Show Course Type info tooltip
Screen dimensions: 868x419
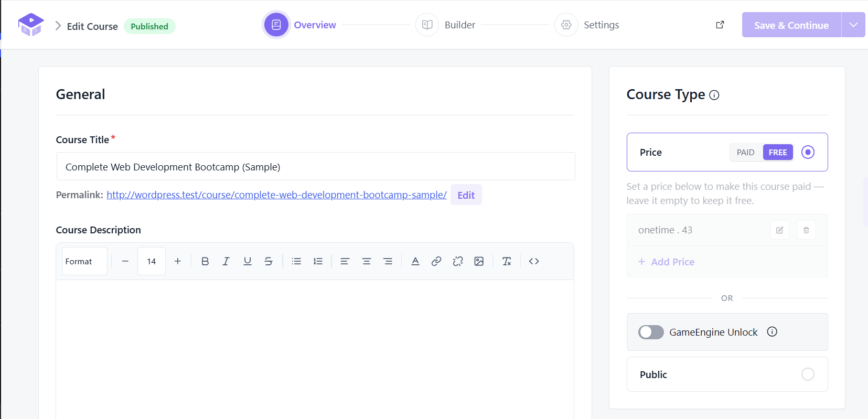[714, 95]
